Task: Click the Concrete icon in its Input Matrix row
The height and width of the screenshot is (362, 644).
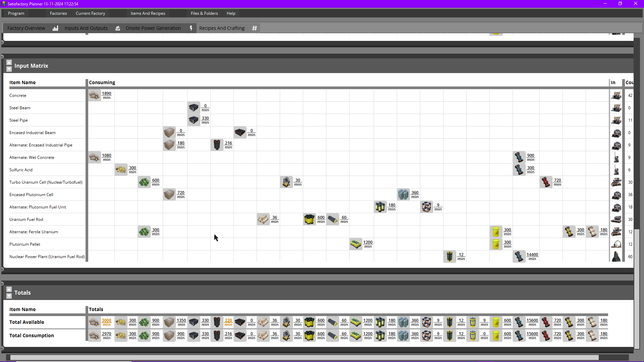Action: click(94, 95)
